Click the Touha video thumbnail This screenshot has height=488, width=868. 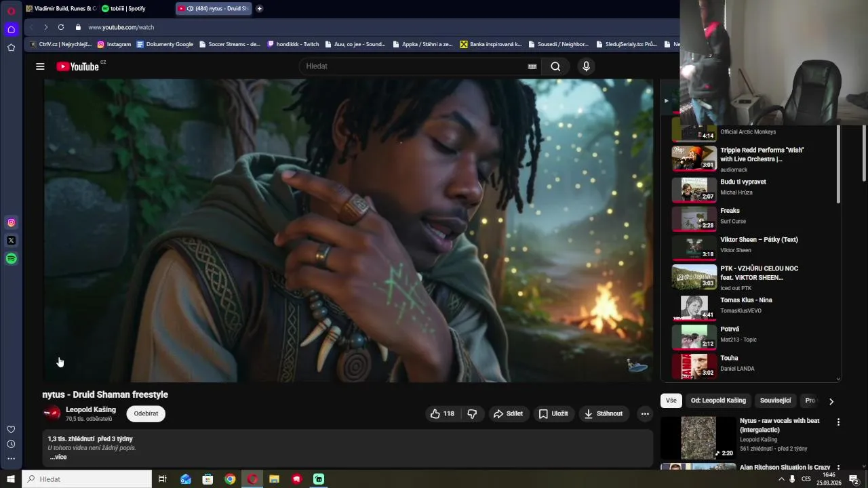click(694, 365)
